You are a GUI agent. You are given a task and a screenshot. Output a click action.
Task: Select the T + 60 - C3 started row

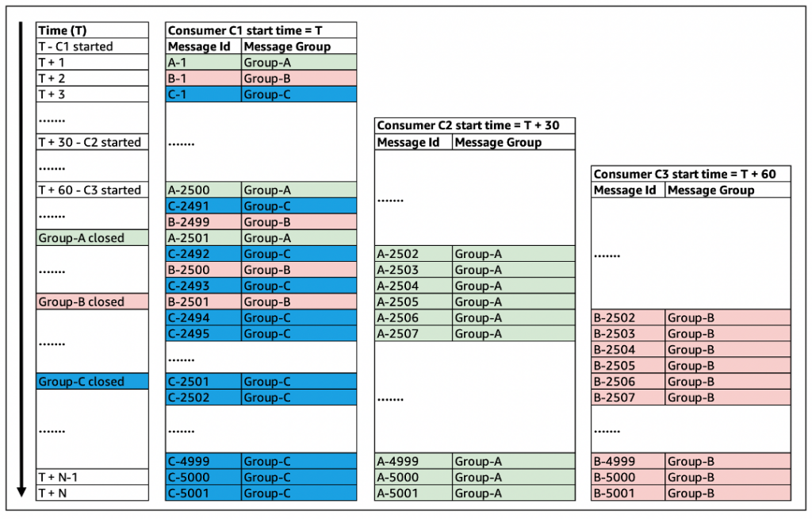coord(89,190)
